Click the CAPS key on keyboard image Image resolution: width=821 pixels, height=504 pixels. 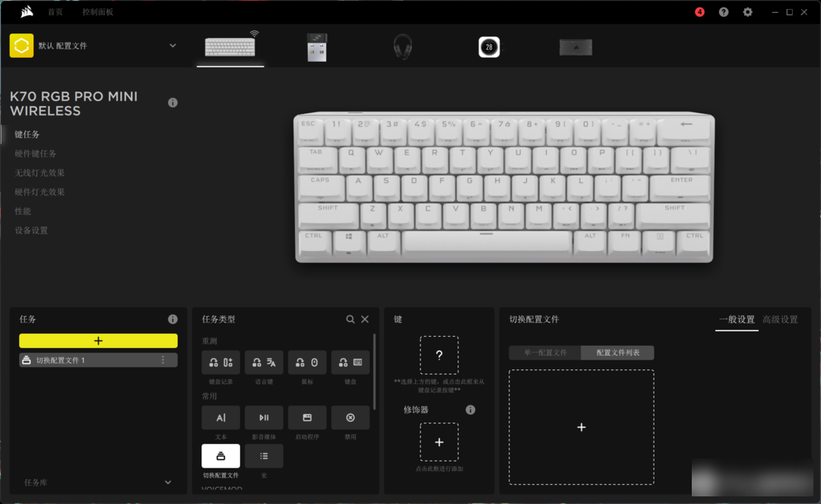(x=321, y=187)
